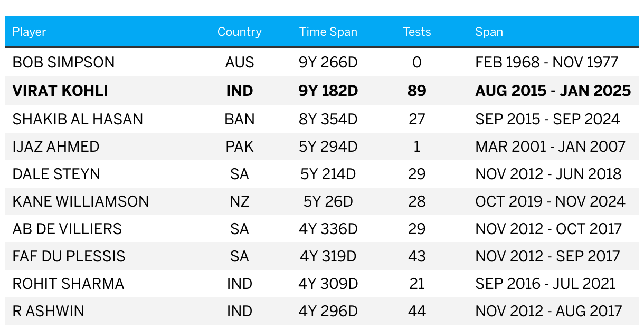
Task: Select the BOB SIMPSON player name
Action: [63, 62]
